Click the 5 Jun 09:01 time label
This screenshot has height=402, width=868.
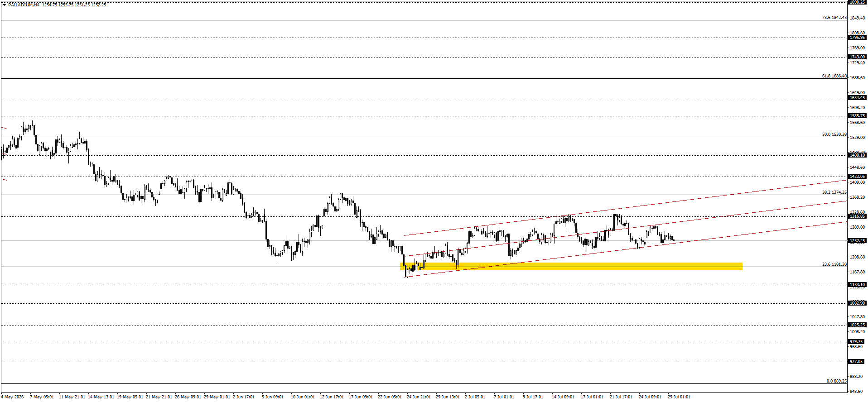click(x=273, y=397)
